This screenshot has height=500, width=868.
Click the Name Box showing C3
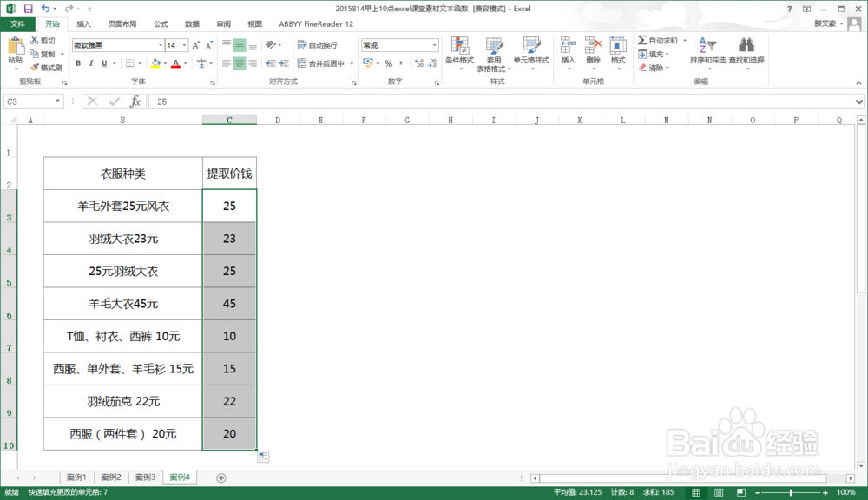tap(30, 101)
